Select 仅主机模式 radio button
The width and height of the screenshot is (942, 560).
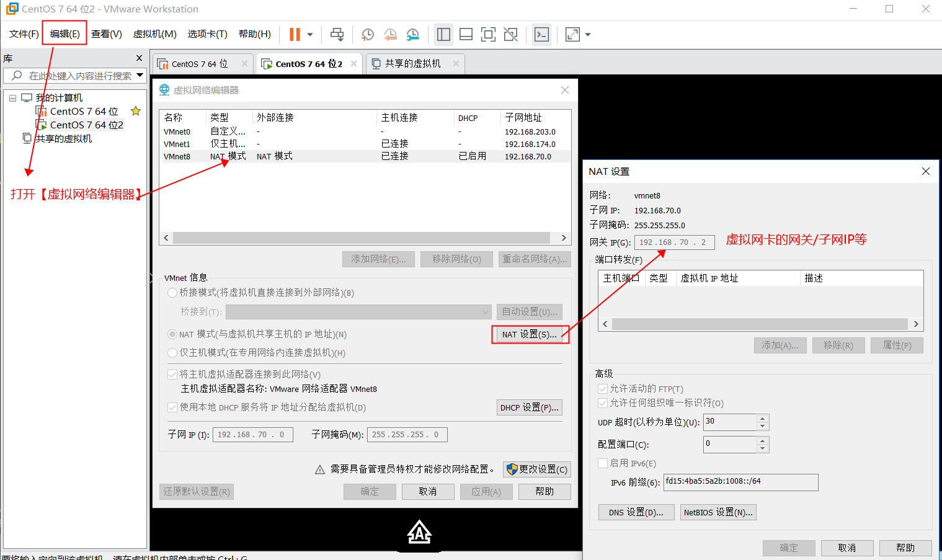(172, 353)
